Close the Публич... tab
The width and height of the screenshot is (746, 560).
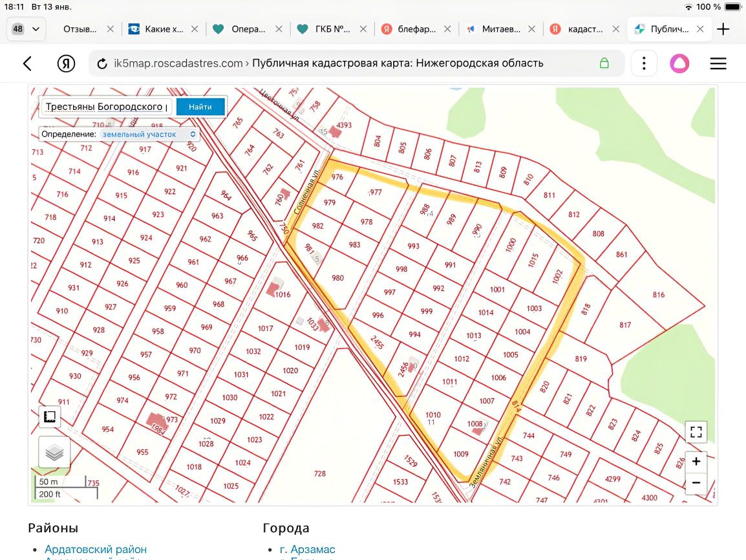pyautogui.click(x=700, y=29)
